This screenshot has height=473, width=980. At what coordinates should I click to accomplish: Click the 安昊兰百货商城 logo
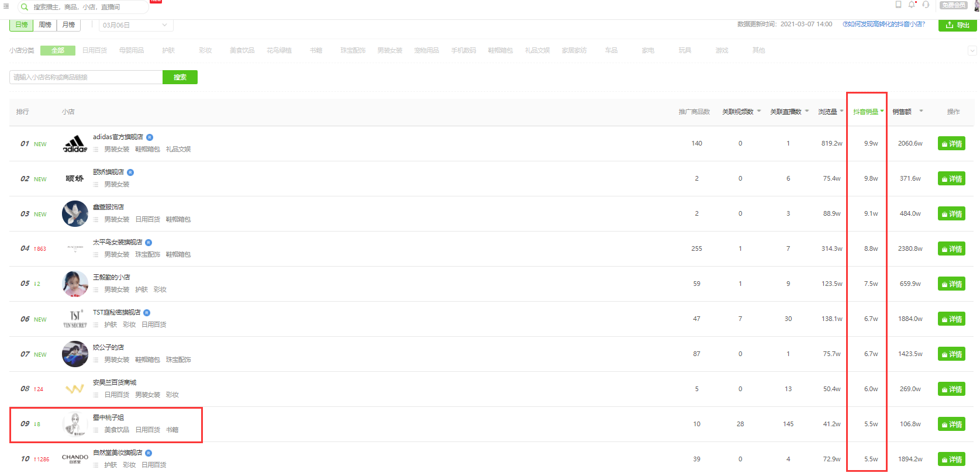point(75,389)
